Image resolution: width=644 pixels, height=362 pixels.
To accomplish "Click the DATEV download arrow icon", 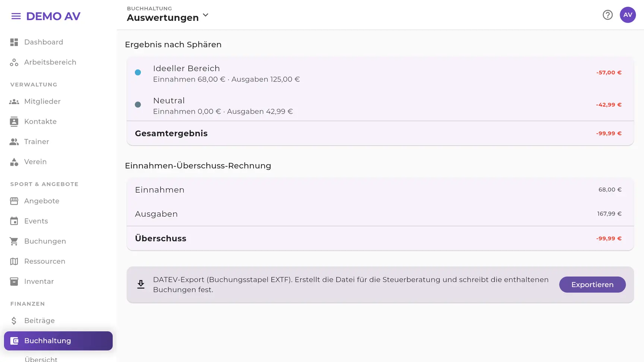I will tap(141, 285).
